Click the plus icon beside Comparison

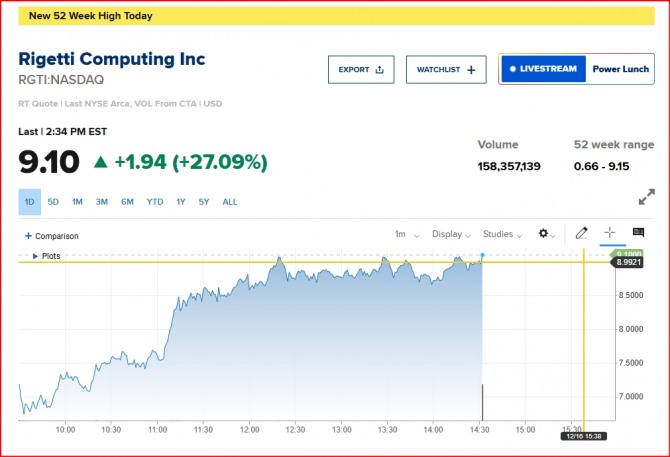[x=28, y=236]
